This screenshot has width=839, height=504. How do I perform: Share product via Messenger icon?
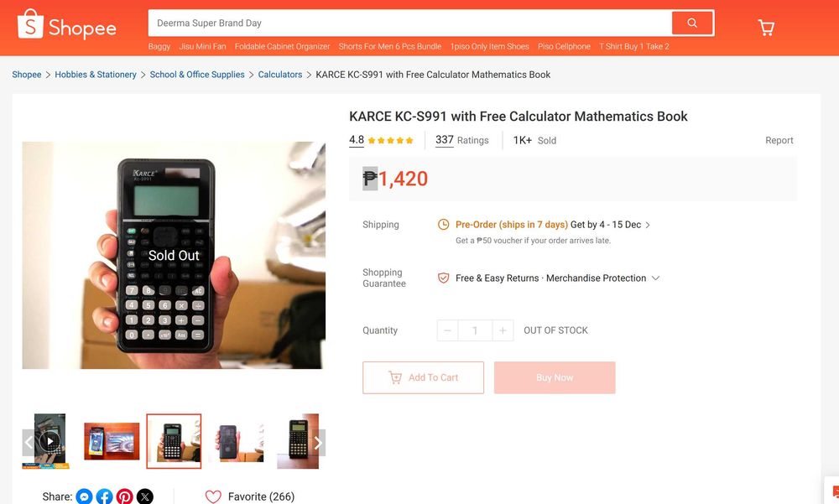tap(84, 496)
